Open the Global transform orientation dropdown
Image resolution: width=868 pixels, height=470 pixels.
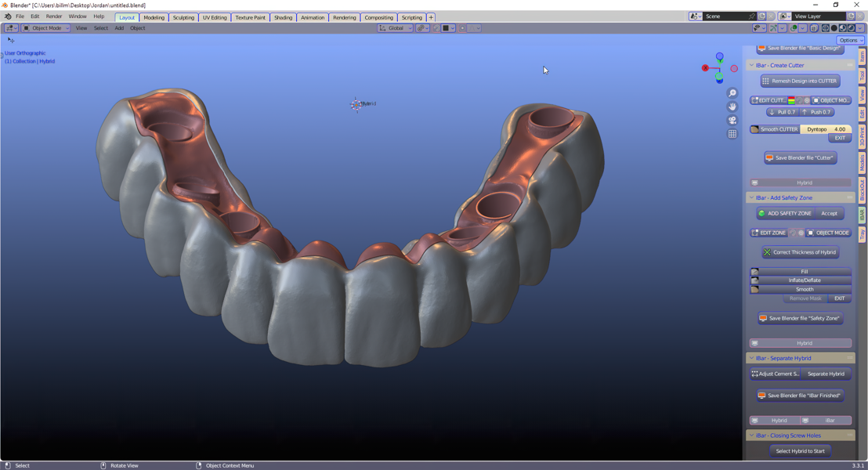tap(395, 28)
